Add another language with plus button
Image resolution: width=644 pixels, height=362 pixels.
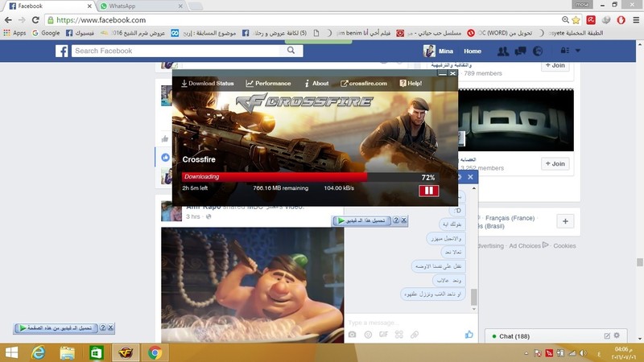[565, 221]
